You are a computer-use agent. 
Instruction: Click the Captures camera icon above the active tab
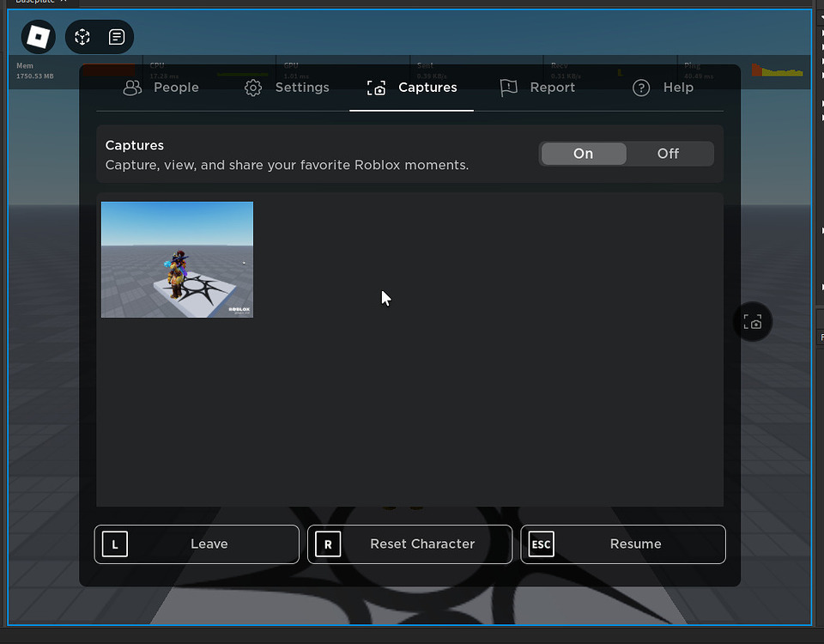pyautogui.click(x=376, y=88)
